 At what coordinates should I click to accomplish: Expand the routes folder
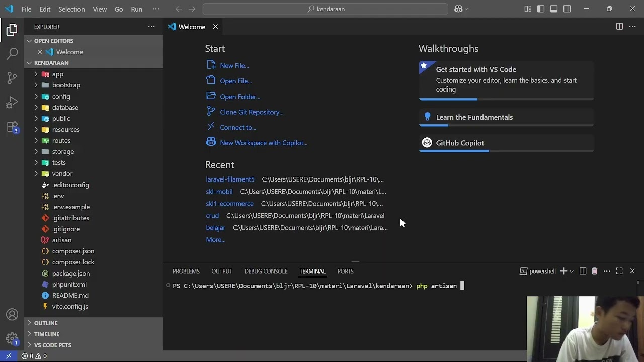point(94,140)
